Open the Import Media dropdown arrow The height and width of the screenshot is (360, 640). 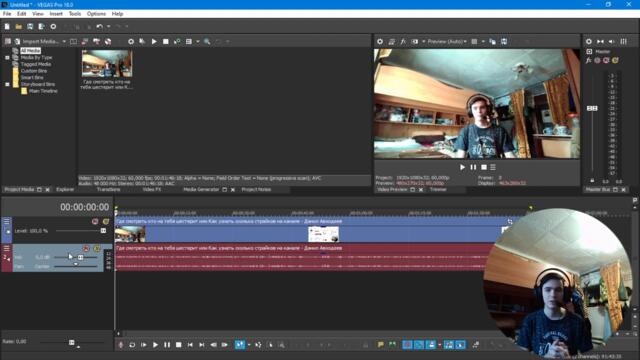(64, 42)
